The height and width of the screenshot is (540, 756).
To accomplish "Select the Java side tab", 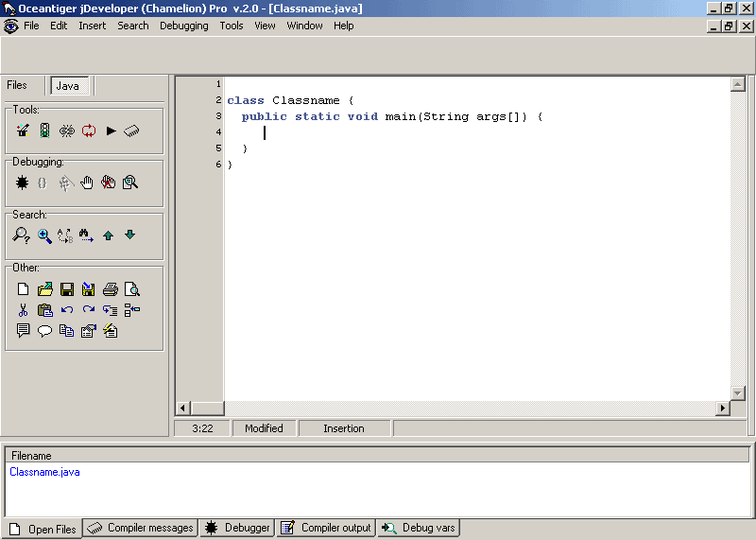I will pos(68,86).
